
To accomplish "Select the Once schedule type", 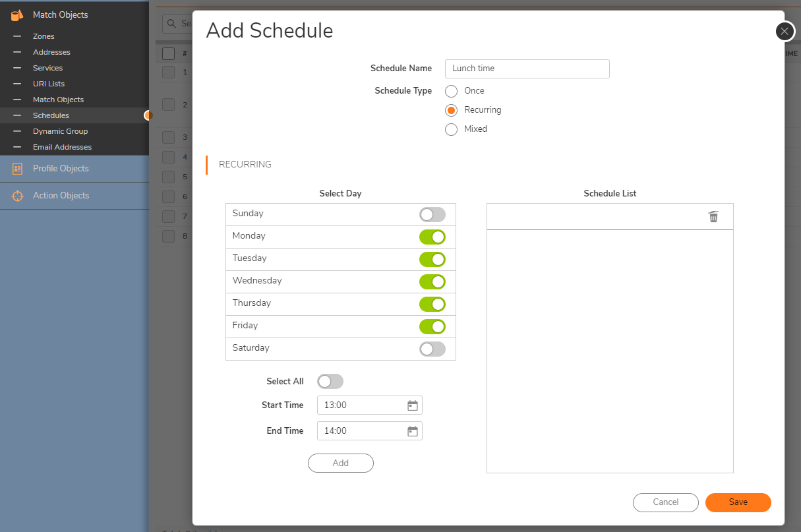I will coord(451,91).
